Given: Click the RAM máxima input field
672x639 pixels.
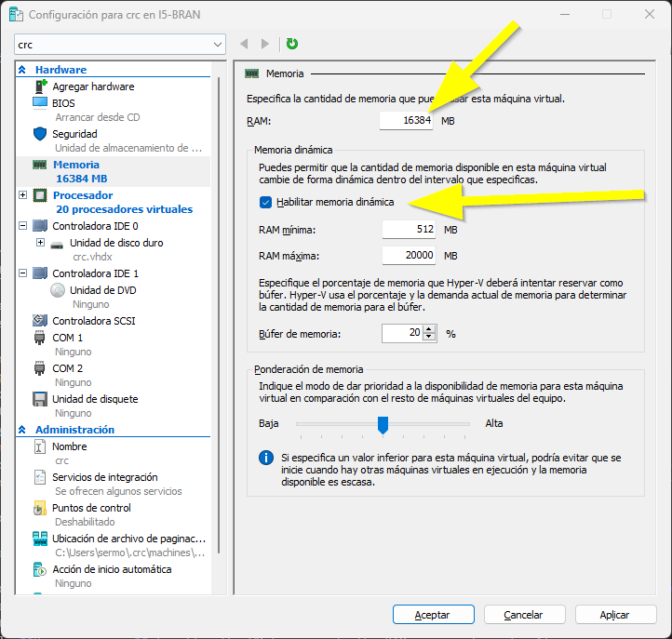Looking at the screenshot, I should (409, 255).
